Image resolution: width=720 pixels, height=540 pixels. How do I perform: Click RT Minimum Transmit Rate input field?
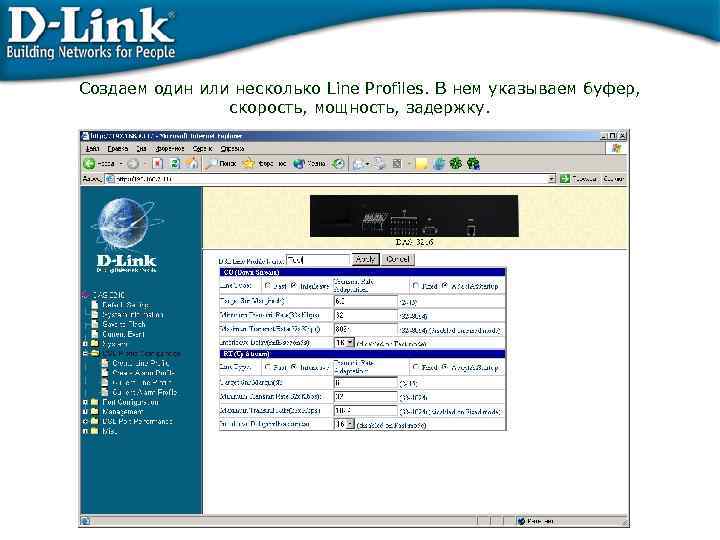point(366,396)
